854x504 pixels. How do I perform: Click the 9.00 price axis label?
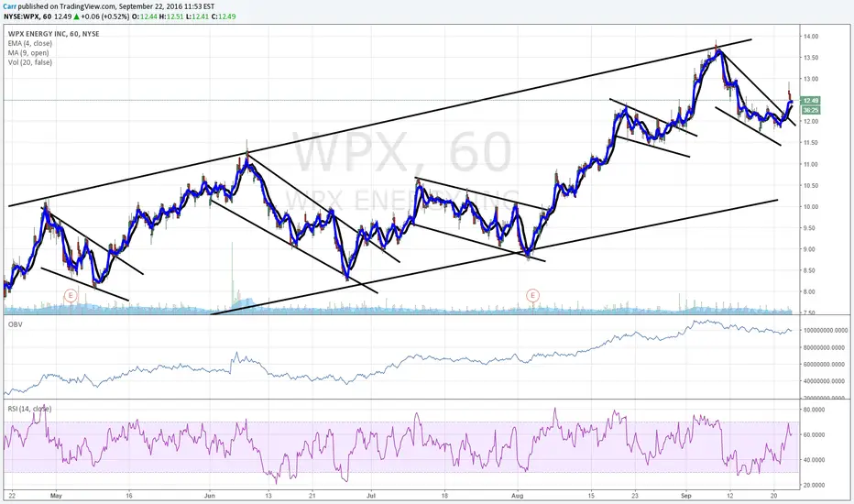pyautogui.click(x=810, y=249)
